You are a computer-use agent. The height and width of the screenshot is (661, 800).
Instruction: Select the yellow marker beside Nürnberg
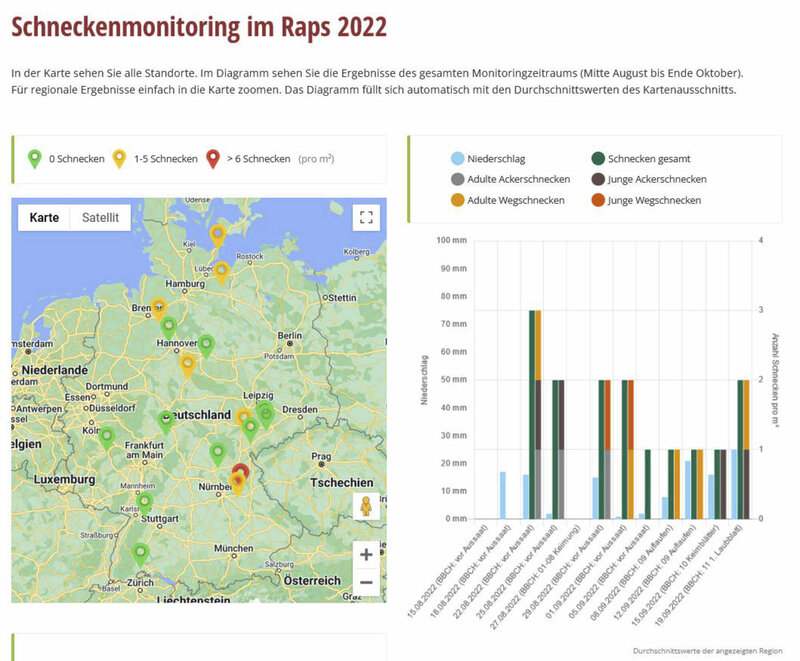pos(237,484)
